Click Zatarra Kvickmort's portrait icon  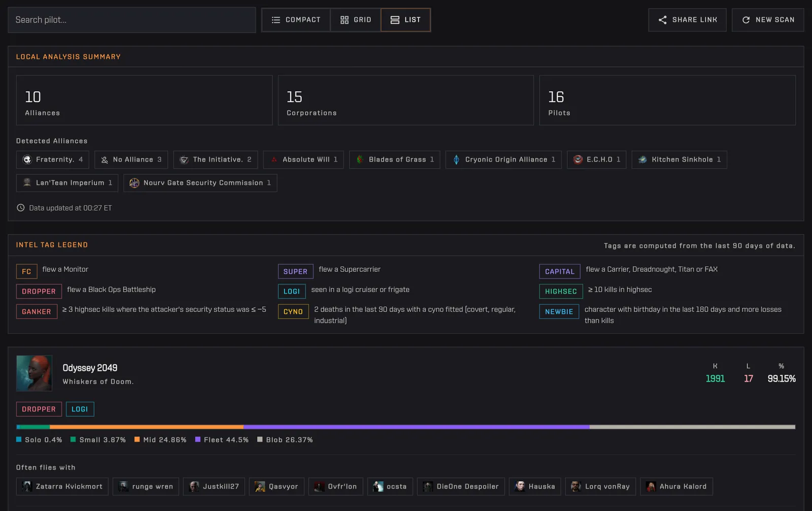point(27,487)
